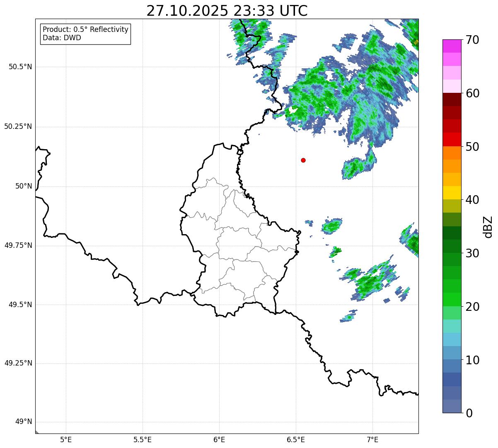Click the colorbar tick label 60

click(x=472, y=93)
